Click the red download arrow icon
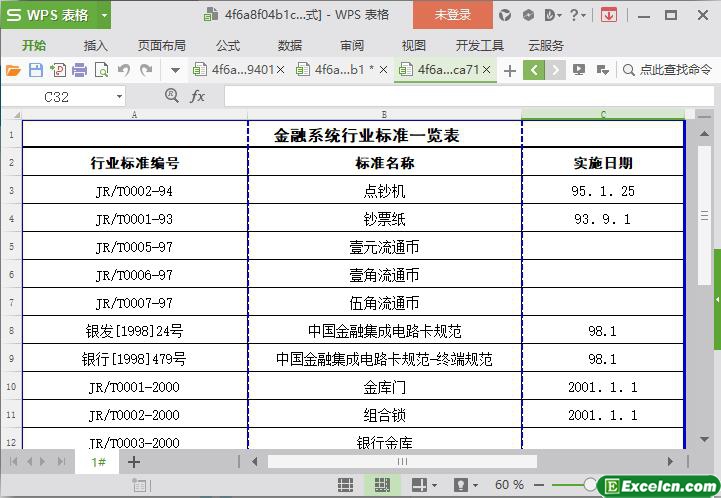The image size is (721, 498). (x=609, y=15)
